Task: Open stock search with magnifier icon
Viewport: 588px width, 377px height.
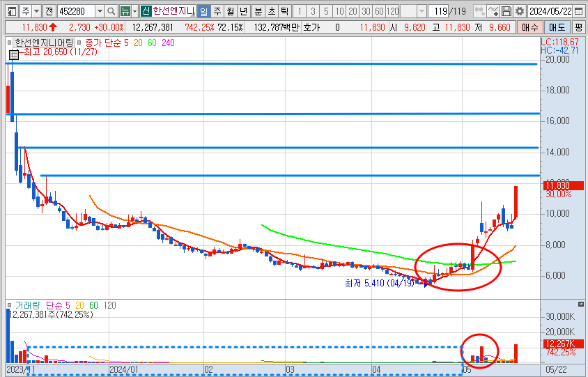Action: pos(111,11)
